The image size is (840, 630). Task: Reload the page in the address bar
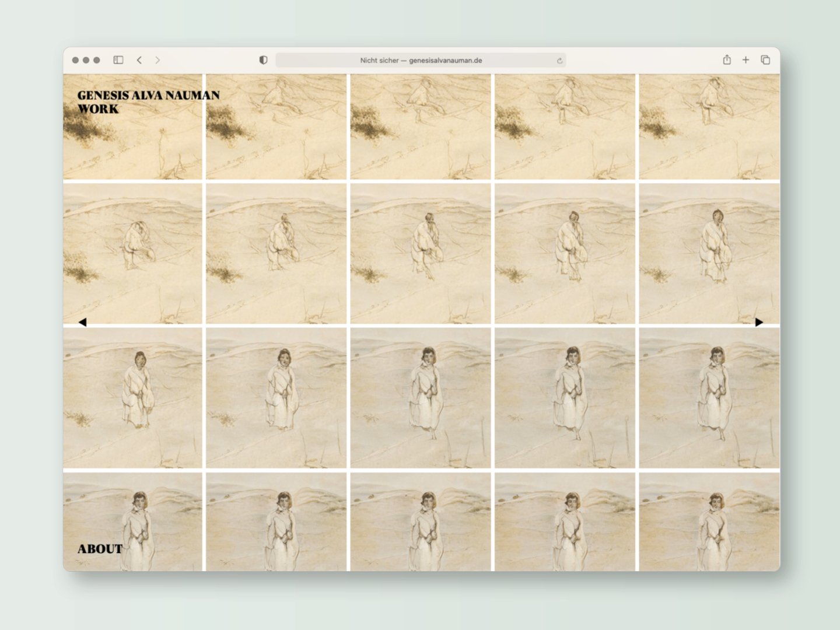click(x=559, y=61)
